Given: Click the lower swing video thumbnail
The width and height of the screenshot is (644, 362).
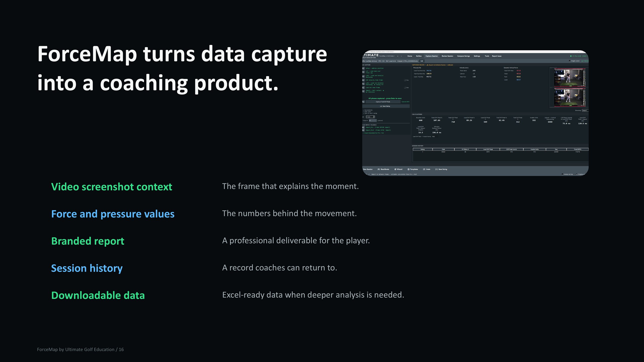Looking at the screenshot, I should pyautogui.click(x=570, y=98).
